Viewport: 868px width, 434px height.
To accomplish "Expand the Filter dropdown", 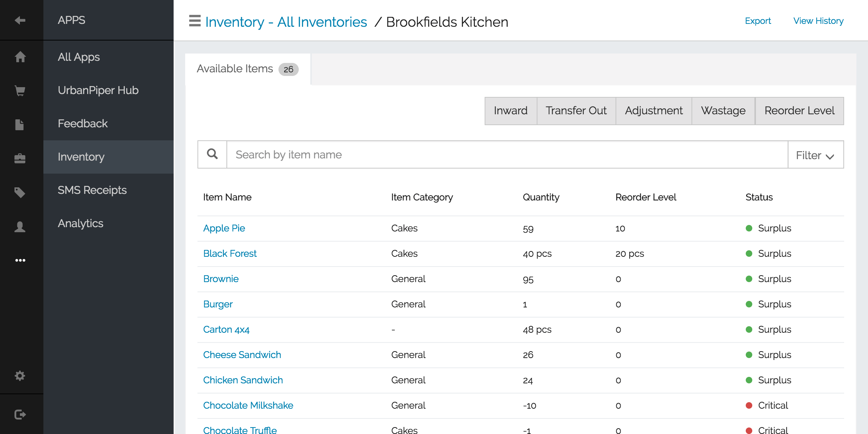I will tap(816, 155).
